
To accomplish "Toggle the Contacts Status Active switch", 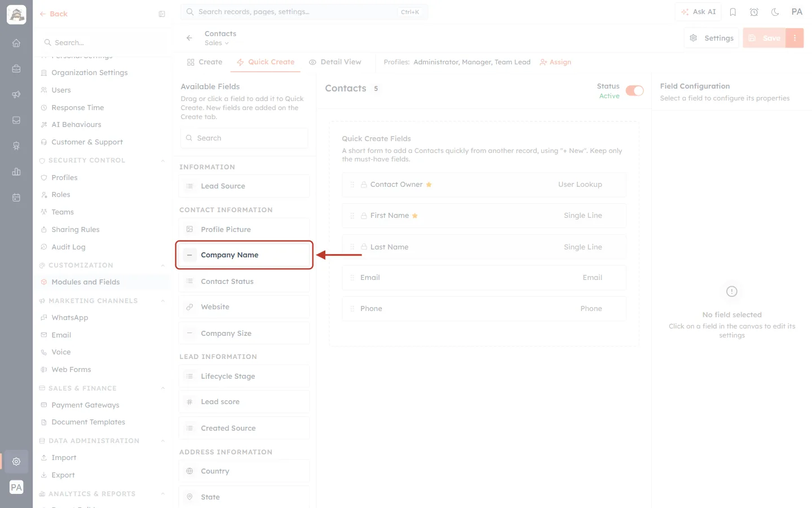I will 635,91.
